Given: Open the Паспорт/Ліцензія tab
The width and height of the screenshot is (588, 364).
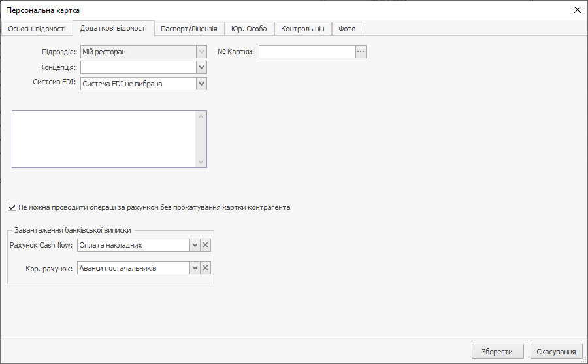Looking at the screenshot, I should [x=189, y=29].
